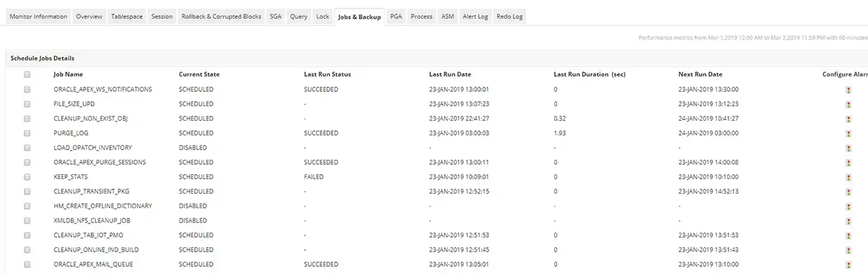Sort by the Current State column header
Image resolution: width=868 pixels, height=274 pixels.
[x=199, y=74]
